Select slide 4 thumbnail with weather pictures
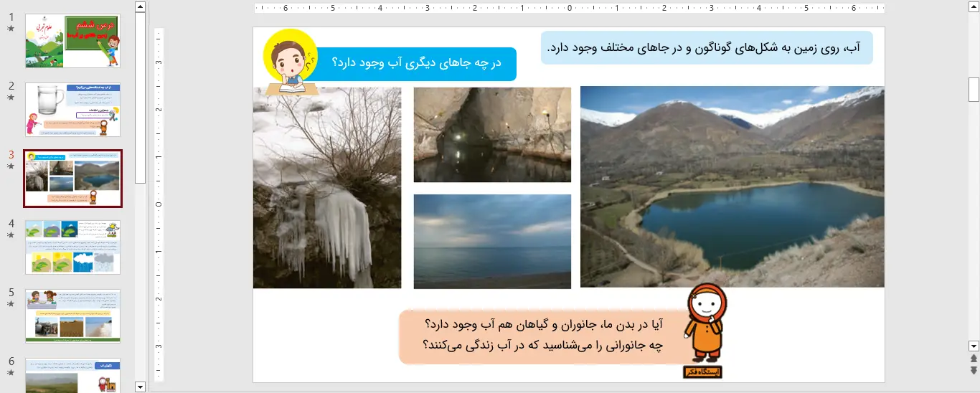Screen dimensions: 980x393 [x=72, y=247]
